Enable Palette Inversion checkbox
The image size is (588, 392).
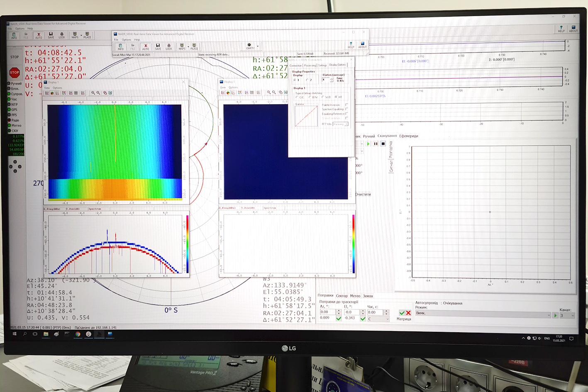346,105
